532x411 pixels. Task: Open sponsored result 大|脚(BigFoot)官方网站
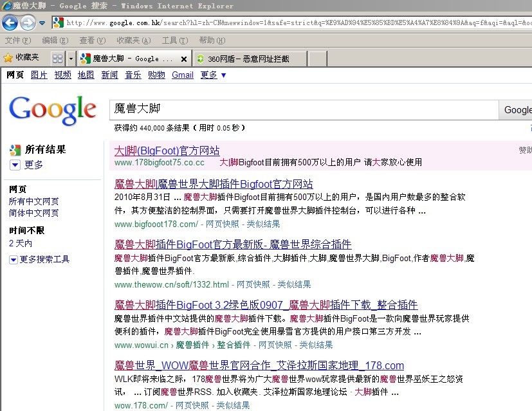(x=167, y=151)
